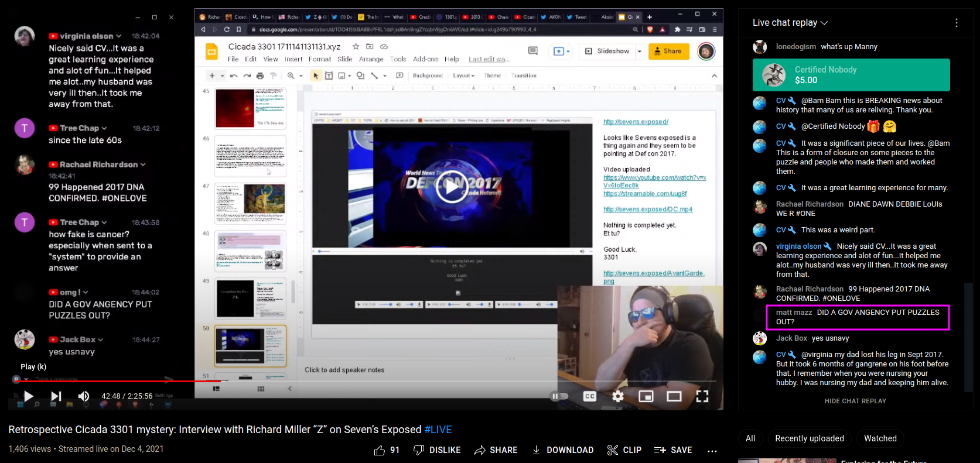Select the All filter chip

coord(750,438)
